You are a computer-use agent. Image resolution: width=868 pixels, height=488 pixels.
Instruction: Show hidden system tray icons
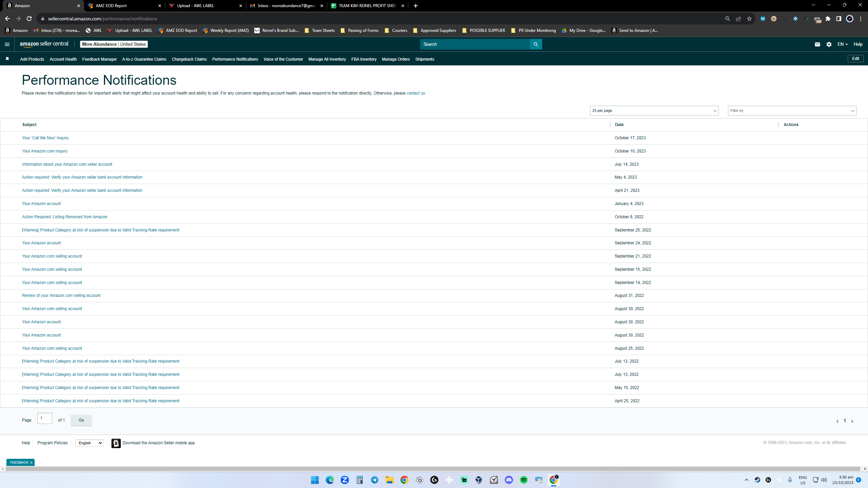tap(747, 480)
